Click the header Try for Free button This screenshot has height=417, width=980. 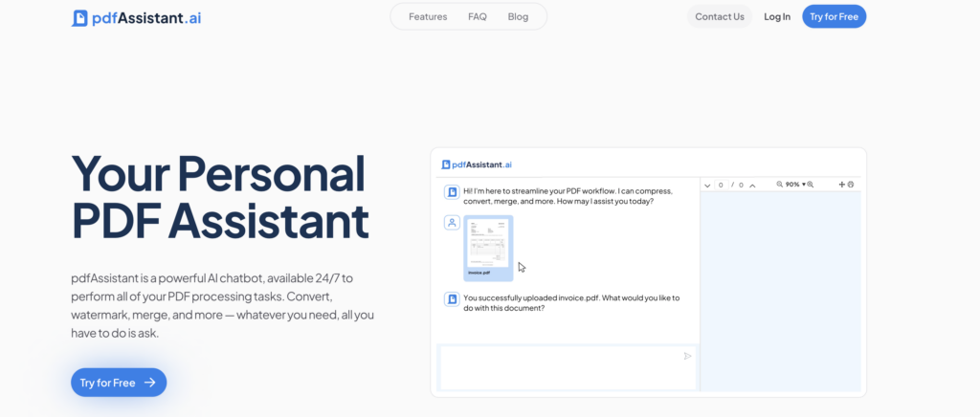(834, 17)
